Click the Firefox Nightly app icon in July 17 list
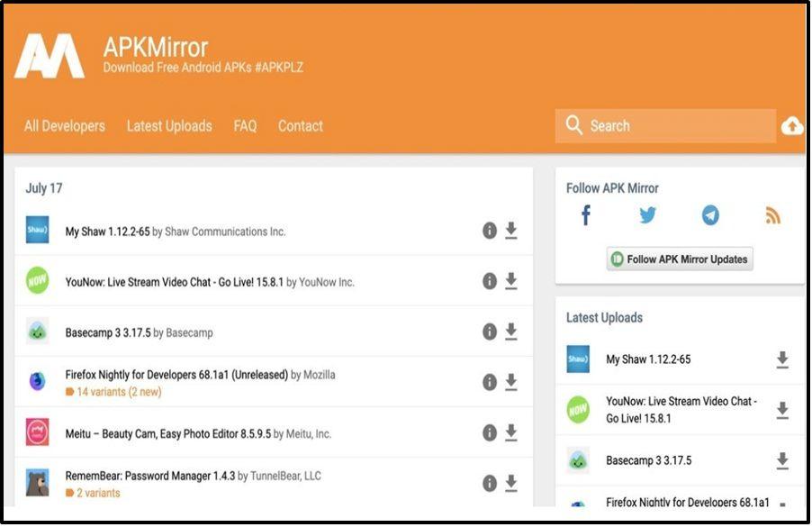 [x=37, y=381]
